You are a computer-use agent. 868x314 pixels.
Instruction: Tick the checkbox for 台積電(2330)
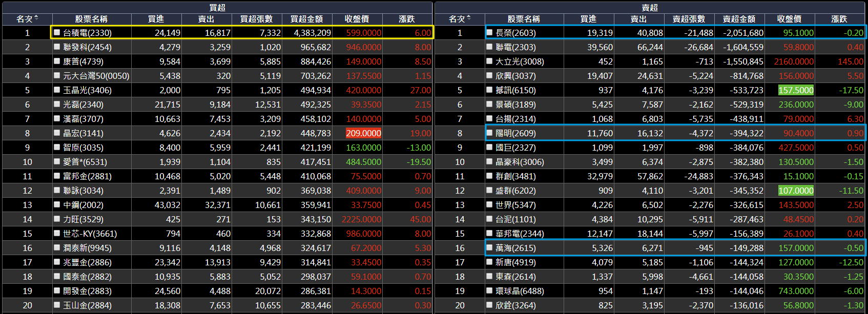tap(57, 32)
